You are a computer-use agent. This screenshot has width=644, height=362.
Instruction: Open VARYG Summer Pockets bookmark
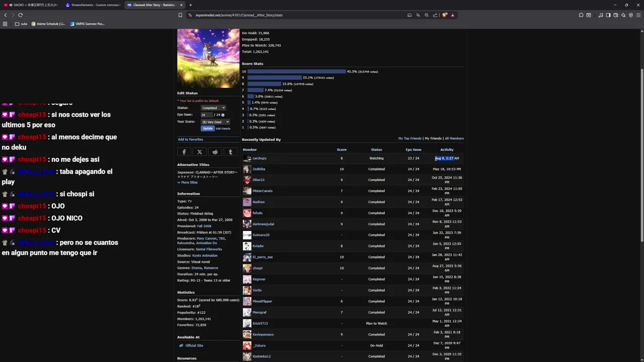point(87,24)
